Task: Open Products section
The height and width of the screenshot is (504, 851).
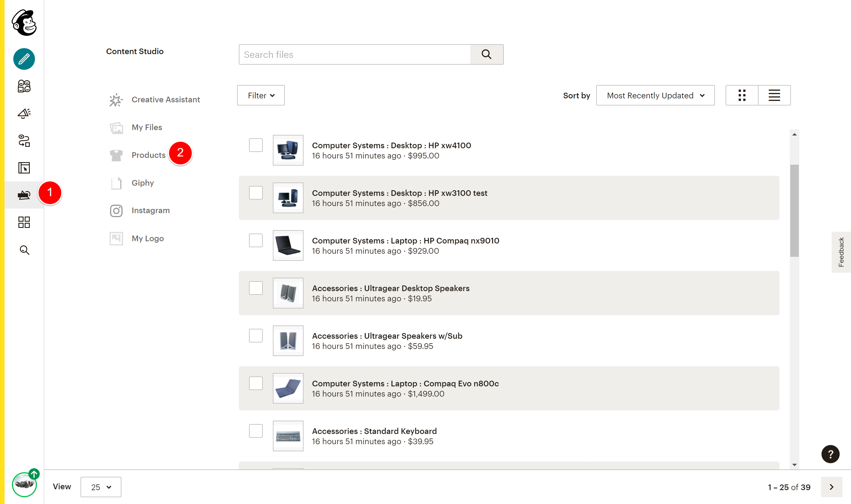Action: click(x=149, y=155)
